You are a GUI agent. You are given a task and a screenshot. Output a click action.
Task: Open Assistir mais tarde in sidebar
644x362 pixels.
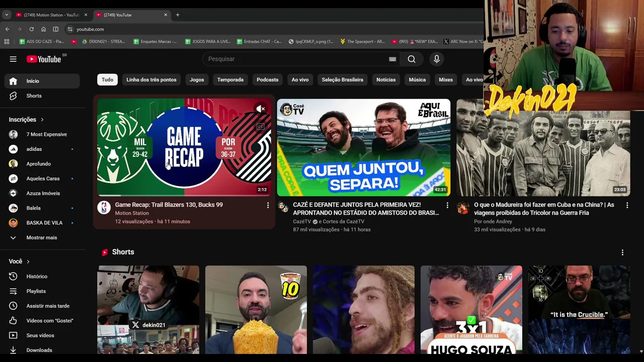click(x=42, y=306)
